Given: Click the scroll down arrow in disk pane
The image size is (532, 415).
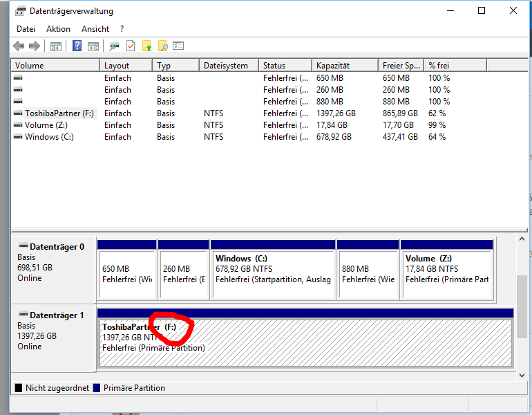Looking at the screenshot, I should tap(522, 376).
